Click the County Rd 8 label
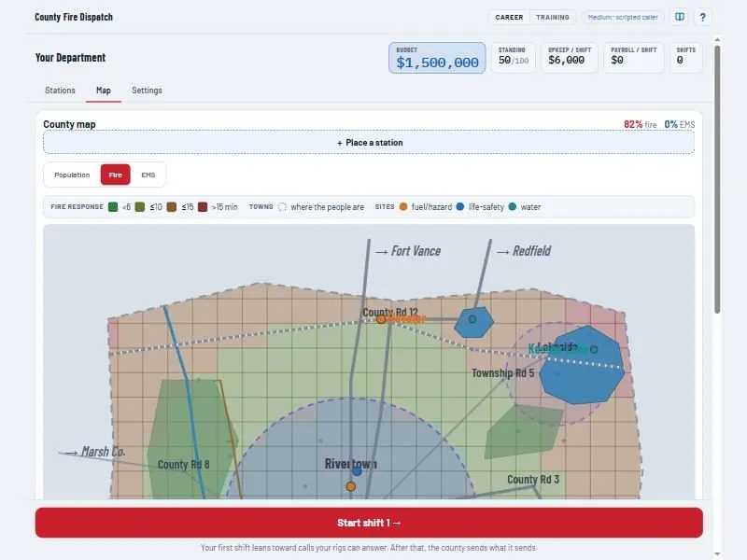The image size is (747, 560). tap(183, 464)
